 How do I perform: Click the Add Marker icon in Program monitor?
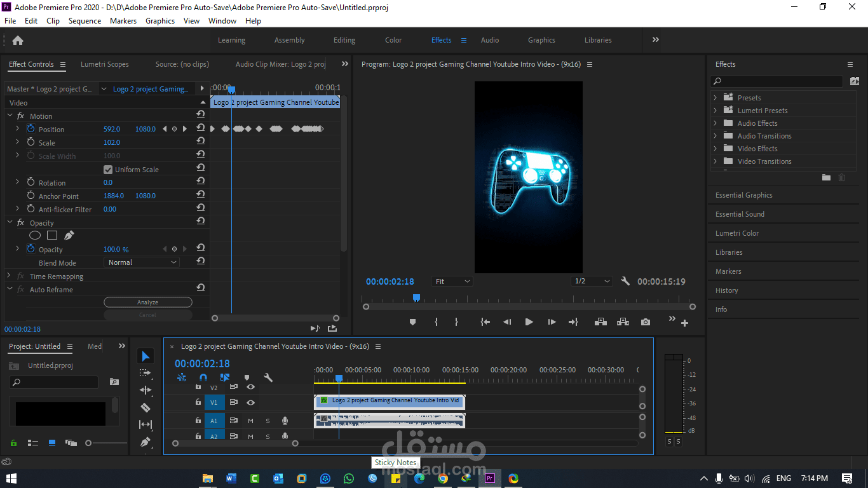click(412, 322)
